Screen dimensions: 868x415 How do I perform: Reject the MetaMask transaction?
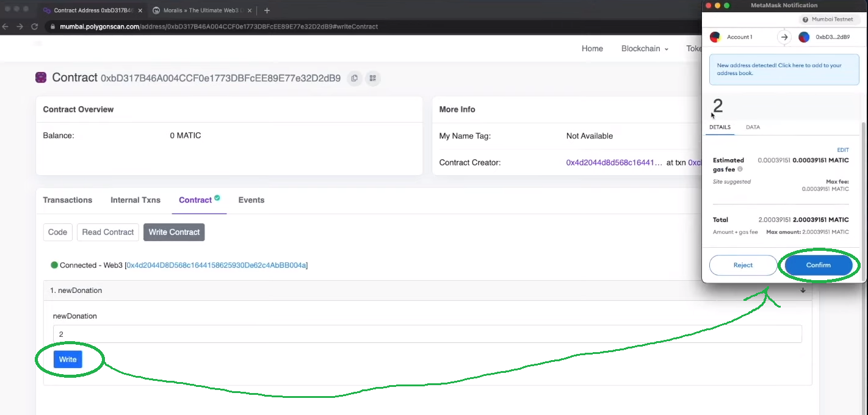click(x=743, y=265)
